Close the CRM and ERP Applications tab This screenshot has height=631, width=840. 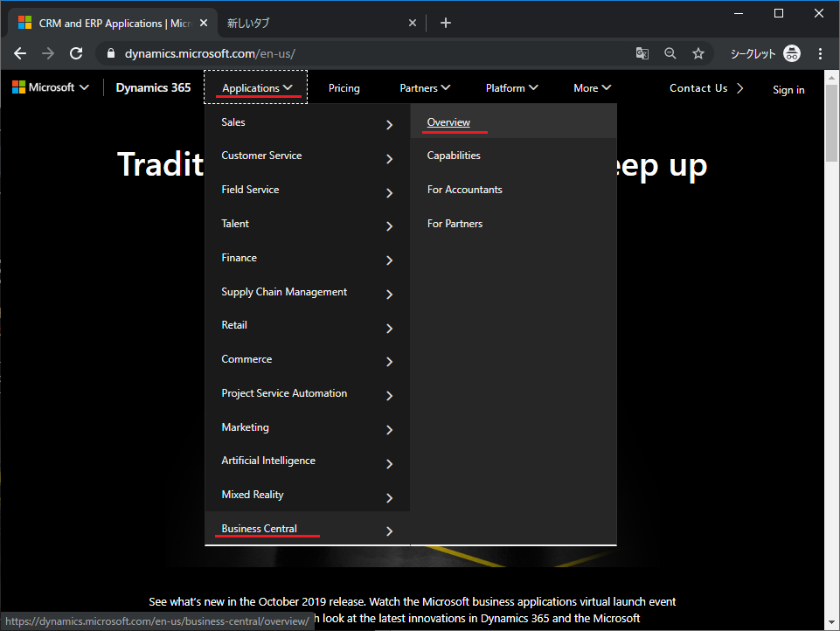tap(204, 23)
